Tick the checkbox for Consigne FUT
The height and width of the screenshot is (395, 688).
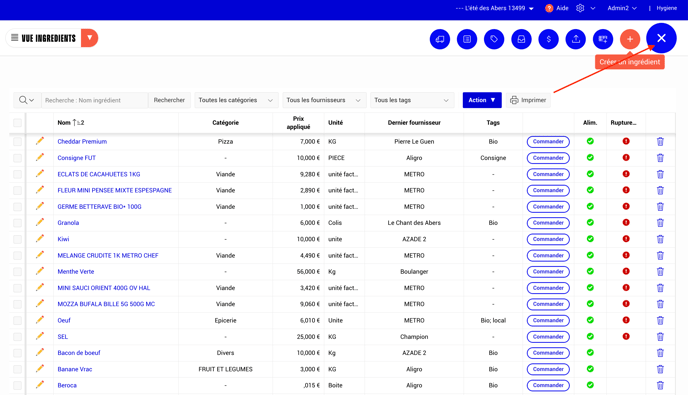(x=18, y=158)
